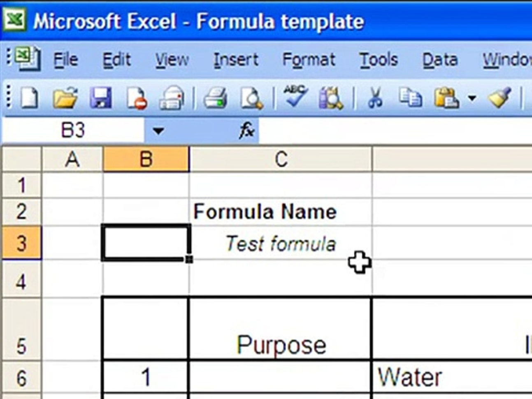This screenshot has height=399, width=532.
Task: Open a file with the Open folder icon
Action: click(65, 99)
